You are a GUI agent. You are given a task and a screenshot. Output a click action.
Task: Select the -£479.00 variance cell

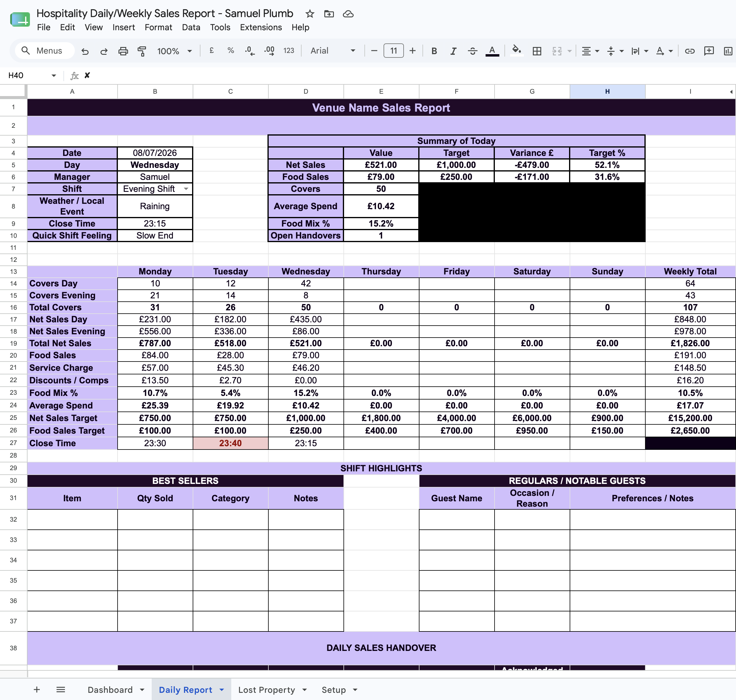coord(532,165)
